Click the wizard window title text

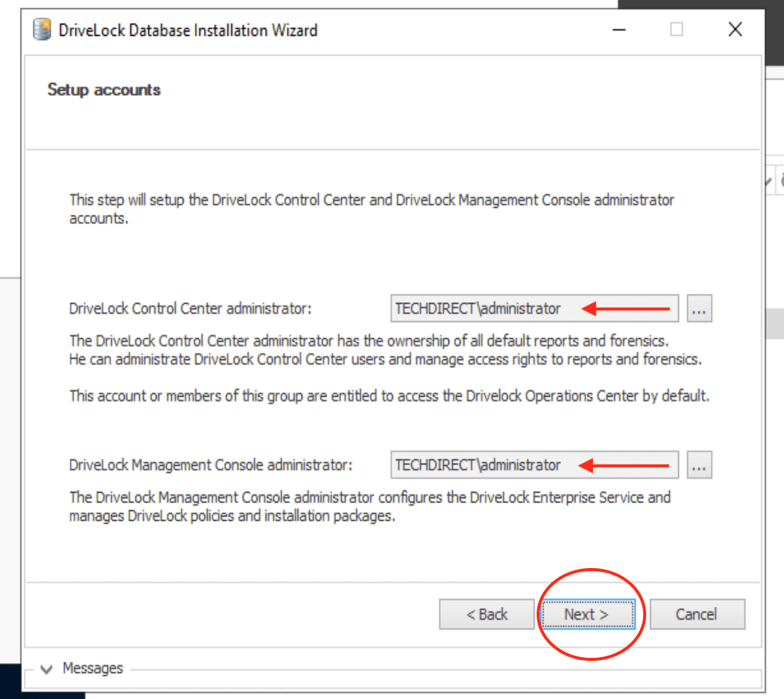pyautogui.click(x=188, y=30)
